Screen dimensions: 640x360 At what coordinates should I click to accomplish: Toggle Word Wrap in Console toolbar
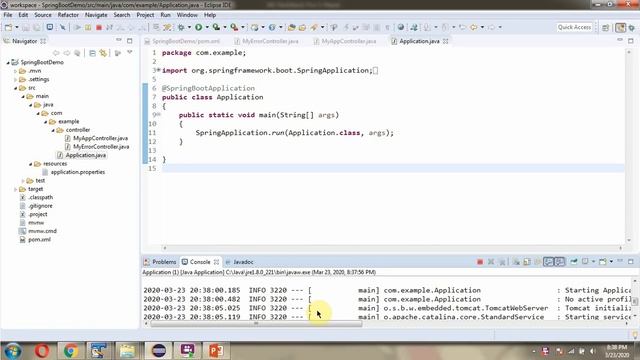tap(538, 262)
